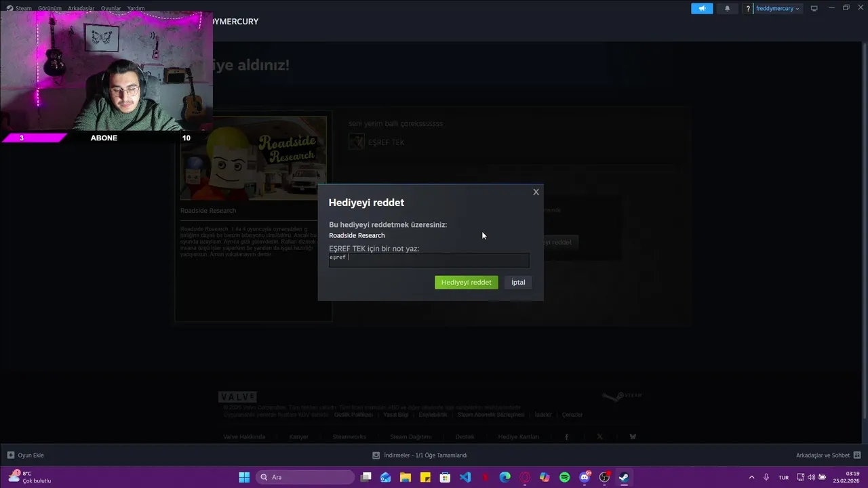
Task: Open Task View in taskbar
Action: tap(366, 477)
